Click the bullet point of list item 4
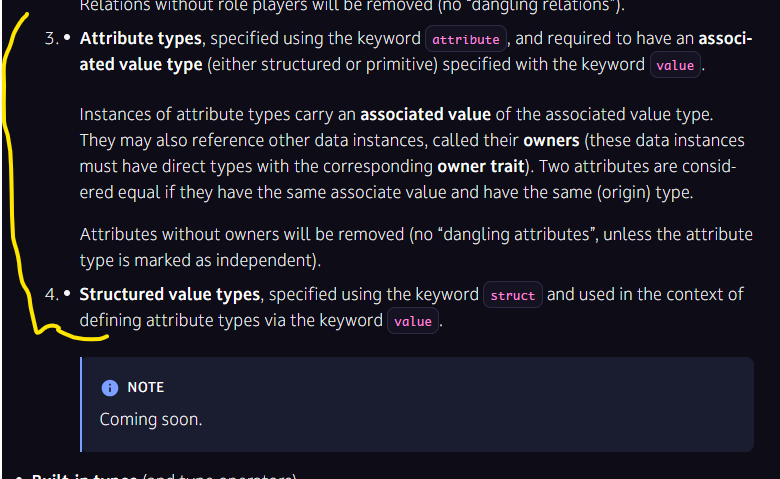780x479 pixels. click(67, 293)
